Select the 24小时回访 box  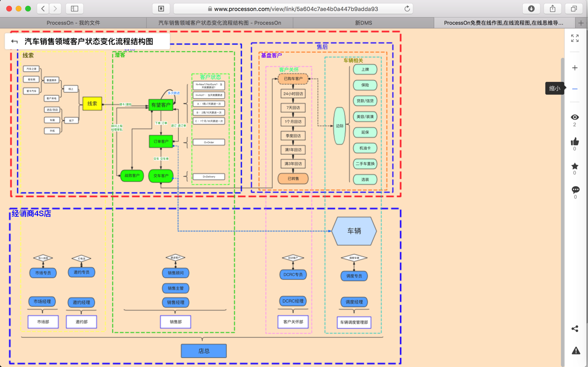[x=293, y=94]
